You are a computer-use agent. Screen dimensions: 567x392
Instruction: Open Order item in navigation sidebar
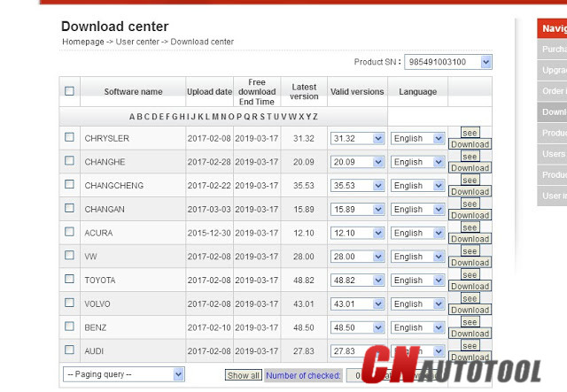(552, 91)
